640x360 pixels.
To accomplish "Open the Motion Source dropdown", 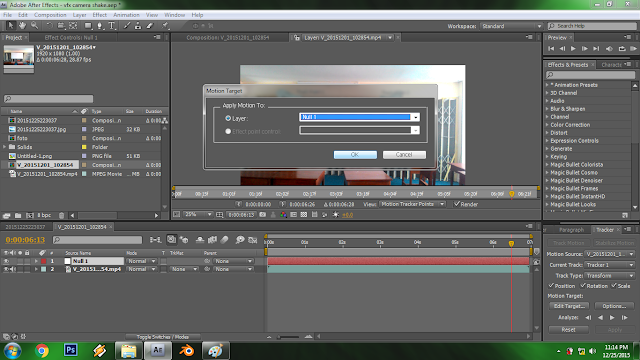I will [x=610, y=254].
